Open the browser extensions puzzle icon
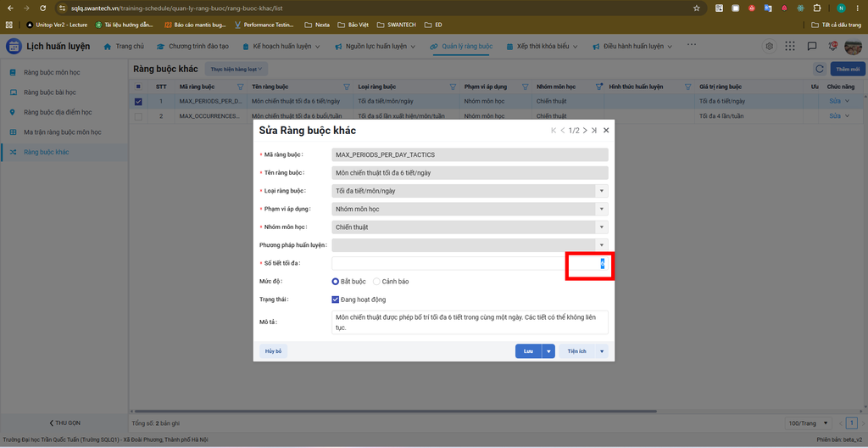The width and height of the screenshot is (868, 448). click(x=816, y=8)
